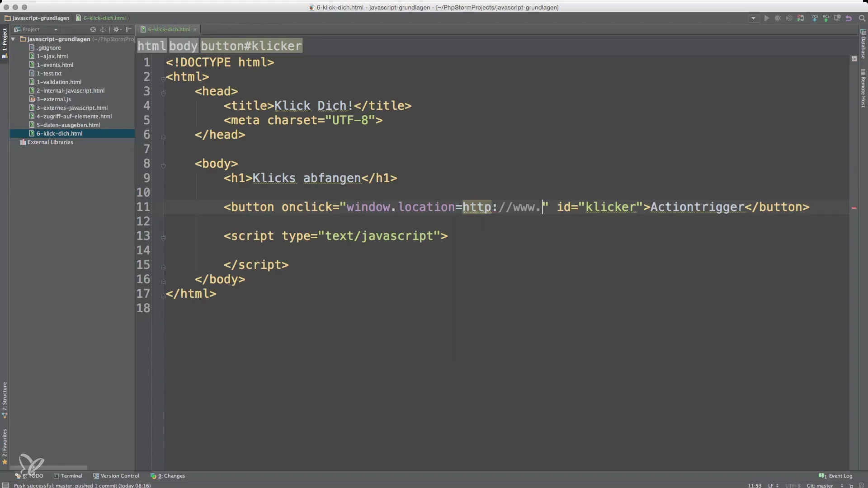This screenshot has height=488, width=868.
Task: Click the html breadcrumb
Action: click(x=152, y=46)
